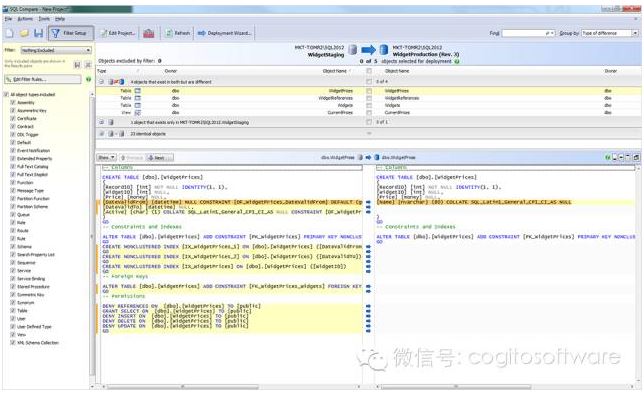Save the filter using small floppy icon
The height and width of the screenshot is (393, 644).
(77, 65)
